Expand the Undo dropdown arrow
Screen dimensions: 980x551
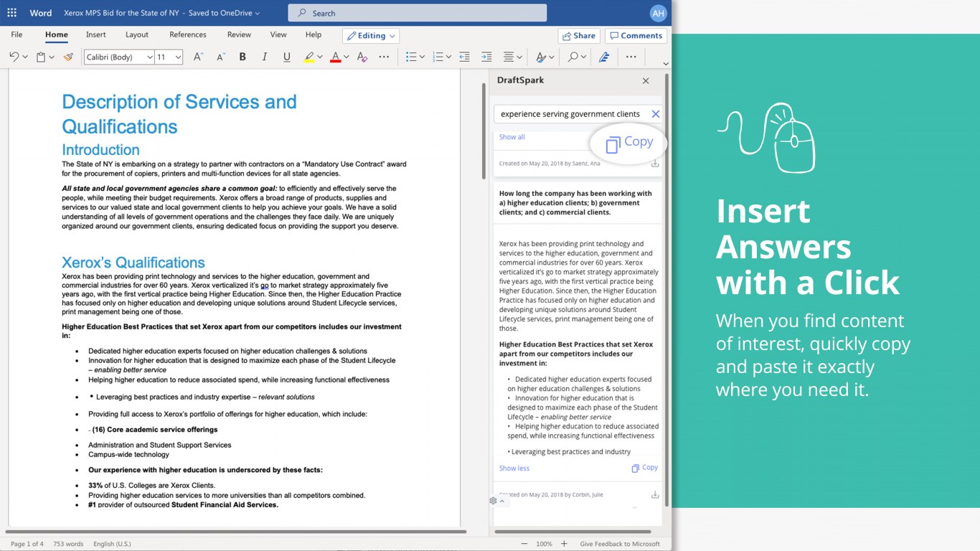pos(25,57)
